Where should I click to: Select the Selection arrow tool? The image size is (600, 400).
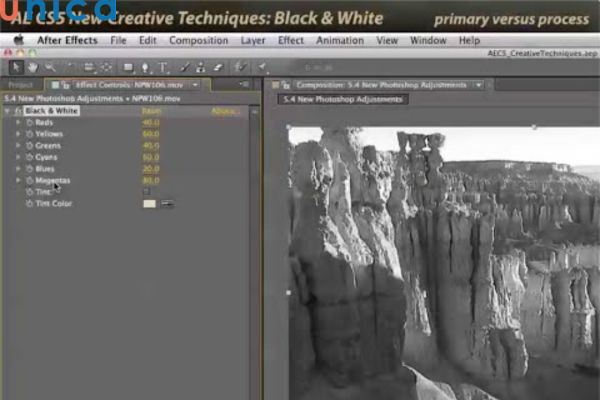pyautogui.click(x=15, y=67)
